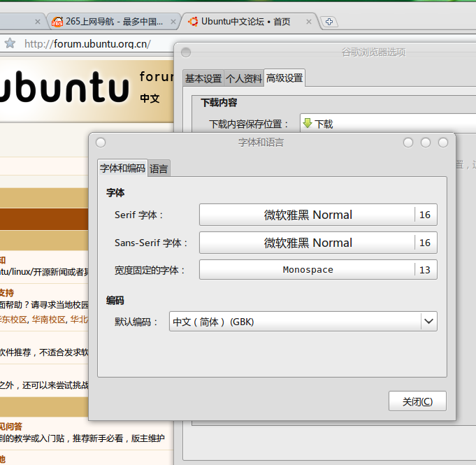Switch to the 265上网导航 tab
476x465 pixels.
(x=113, y=22)
